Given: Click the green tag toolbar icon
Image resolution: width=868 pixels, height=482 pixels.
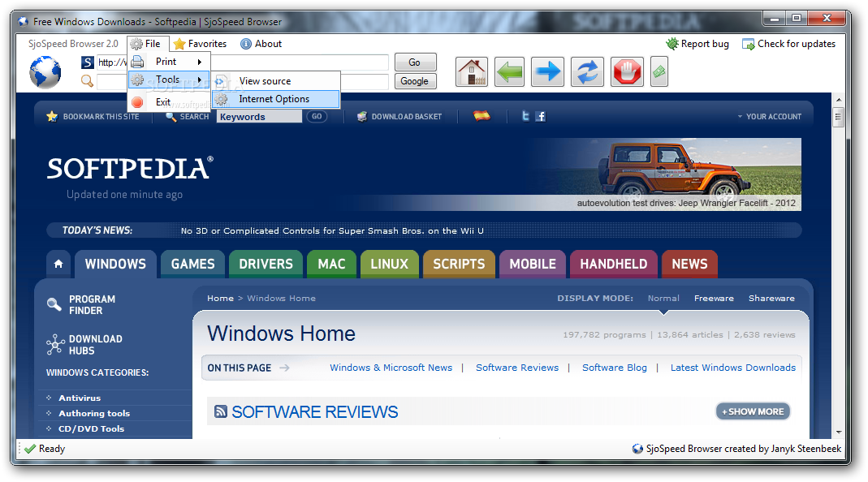Looking at the screenshot, I should (659, 72).
